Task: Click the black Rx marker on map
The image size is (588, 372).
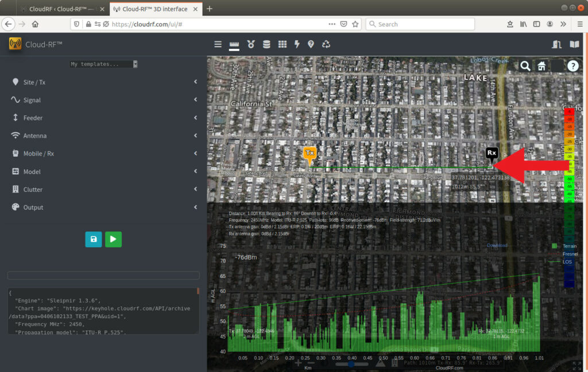Action: coord(492,154)
